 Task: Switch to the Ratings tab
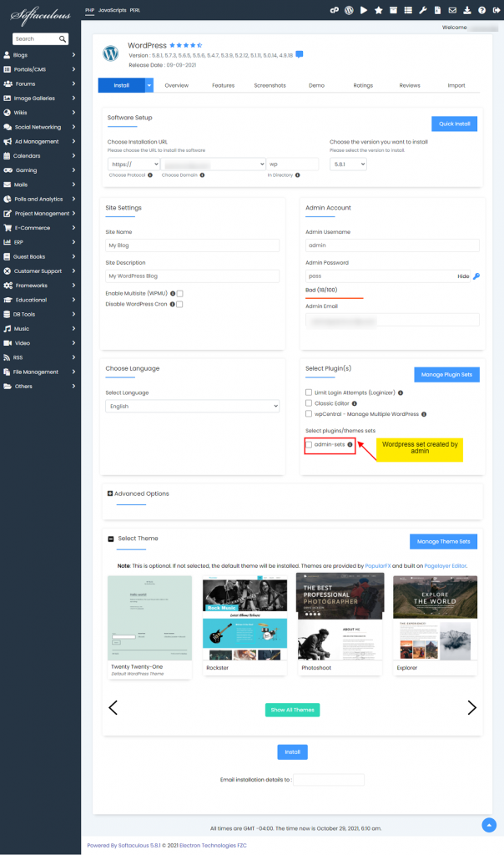click(x=363, y=86)
